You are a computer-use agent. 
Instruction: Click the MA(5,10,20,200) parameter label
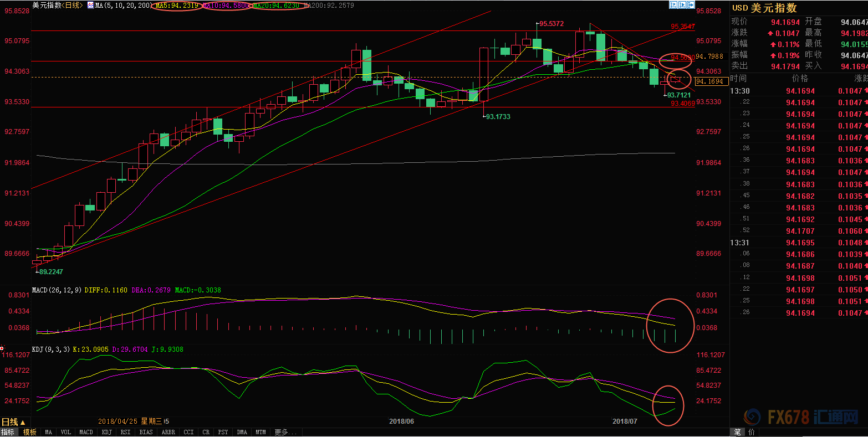(123, 6)
